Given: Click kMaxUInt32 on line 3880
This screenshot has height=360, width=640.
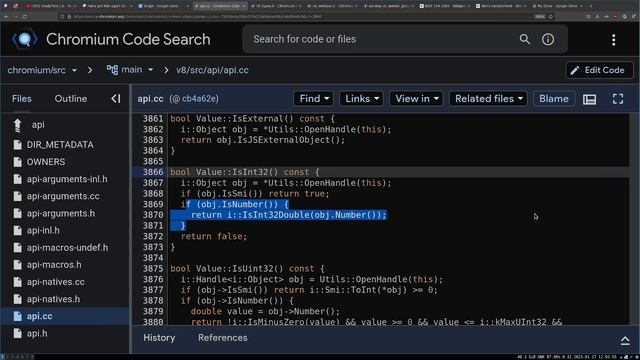Looking at the screenshot, I should pos(520,322).
